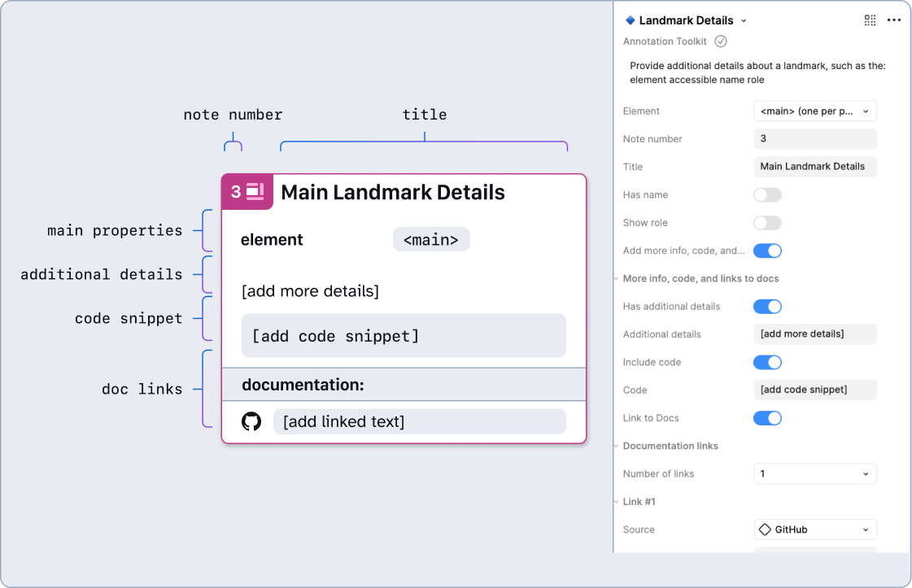Disable the Has additional details switch

click(x=767, y=307)
